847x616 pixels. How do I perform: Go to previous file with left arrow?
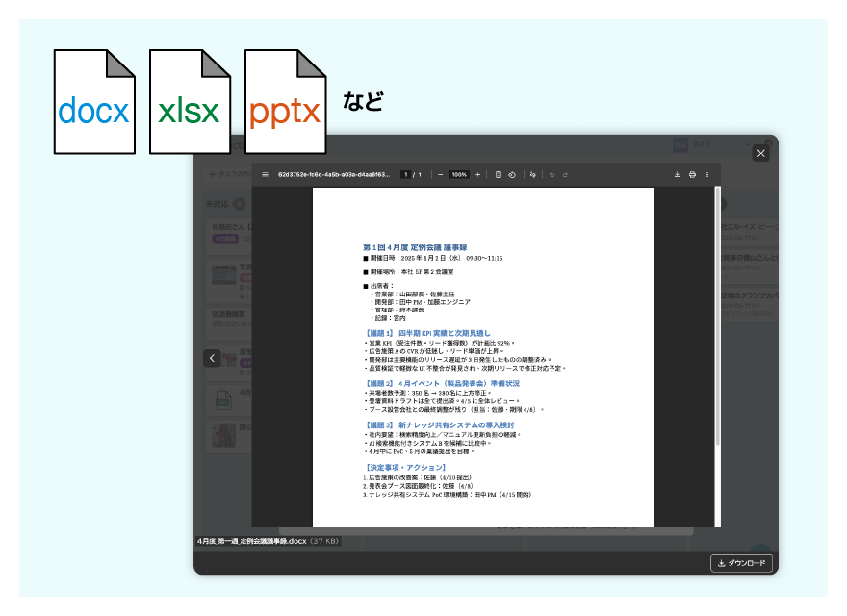click(212, 358)
